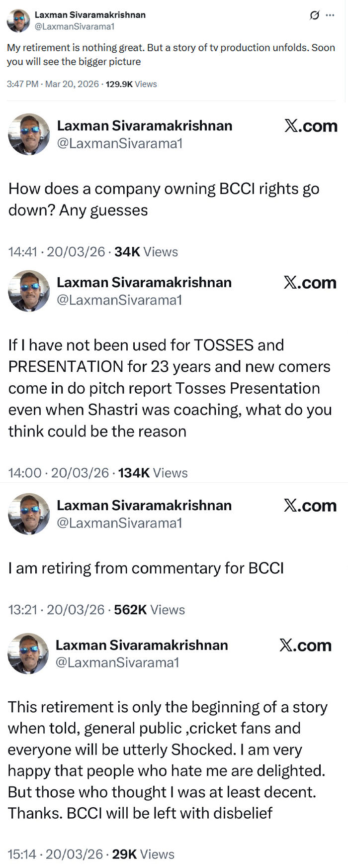Click the X.com logo on retiring tweet

[x=310, y=506]
